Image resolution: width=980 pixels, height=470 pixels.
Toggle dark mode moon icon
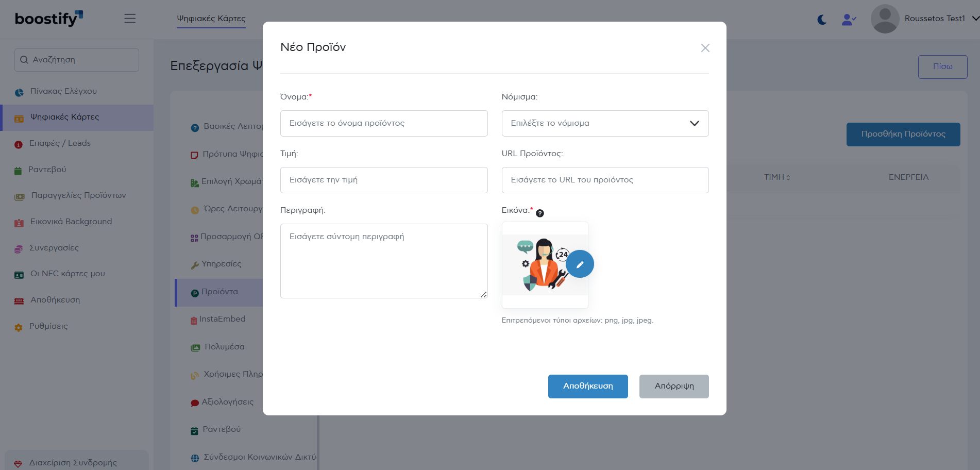click(822, 20)
